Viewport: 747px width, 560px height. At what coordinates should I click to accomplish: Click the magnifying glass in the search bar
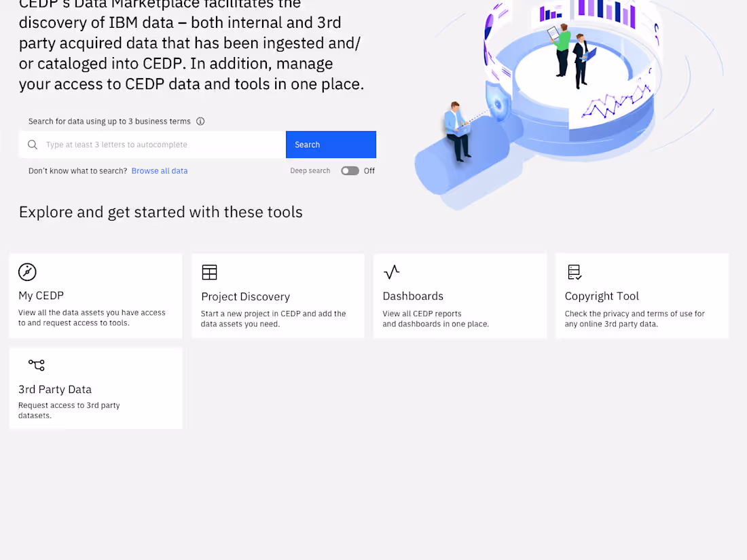point(32,145)
